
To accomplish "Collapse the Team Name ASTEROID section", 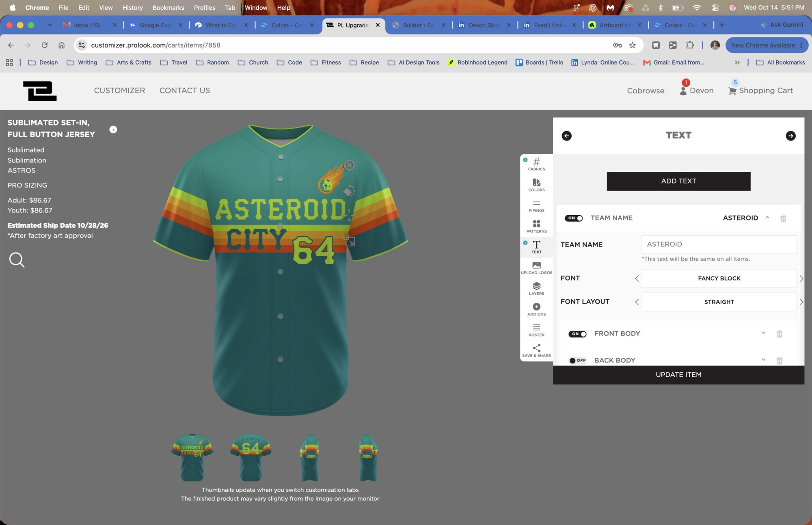I will [767, 218].
